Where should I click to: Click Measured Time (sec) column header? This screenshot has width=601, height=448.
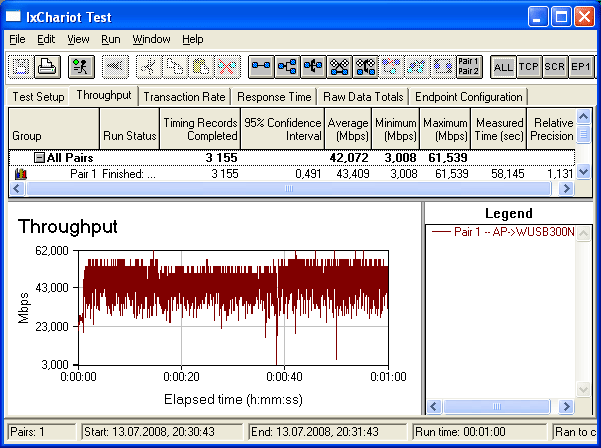pos(499,129)
